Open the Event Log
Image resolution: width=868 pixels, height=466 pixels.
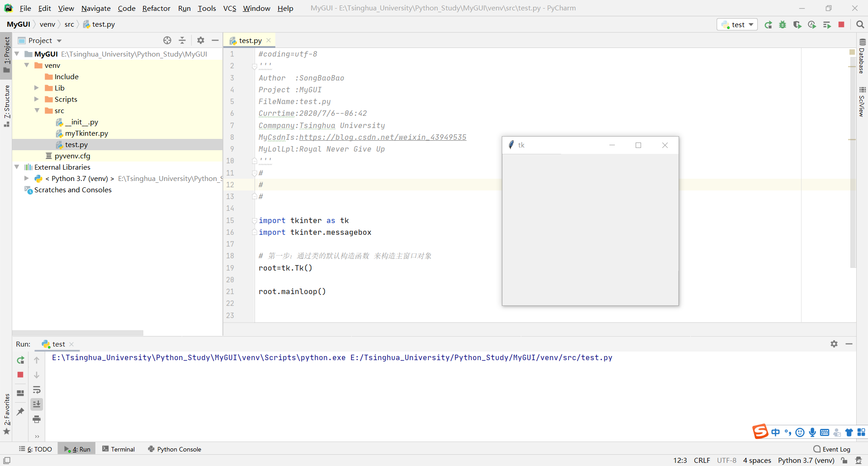pos(836,449)
